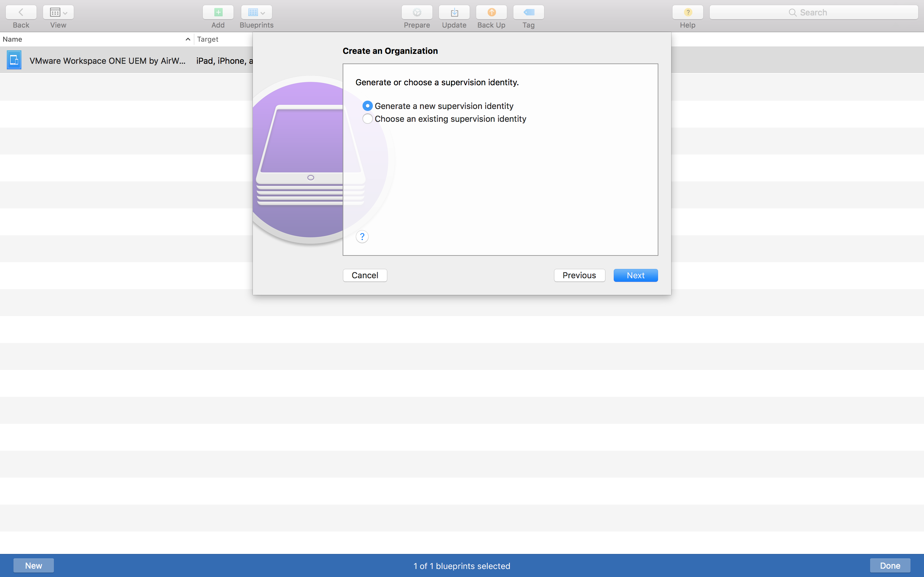This screenshot has width=924, height=577.
Task: Click the orange Back Up icon
Action: [491, 12]
